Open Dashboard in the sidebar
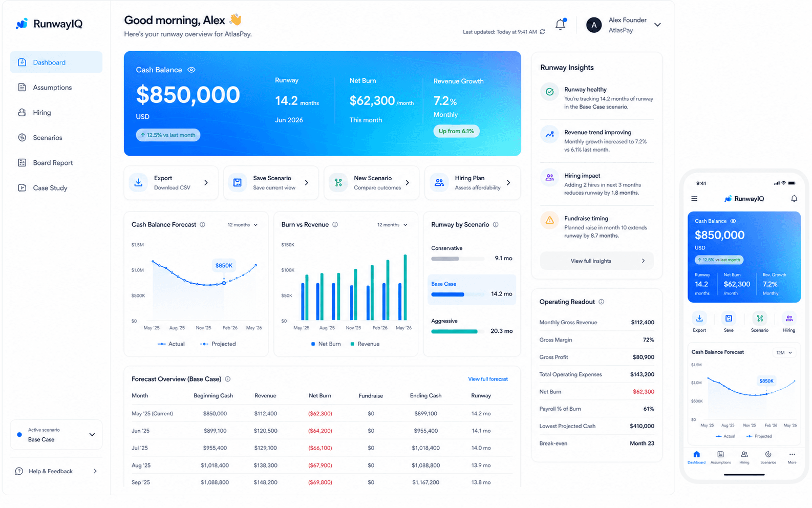Image resolution: width=812 pixels, height=508 pixels. click(x=56, y=62)
